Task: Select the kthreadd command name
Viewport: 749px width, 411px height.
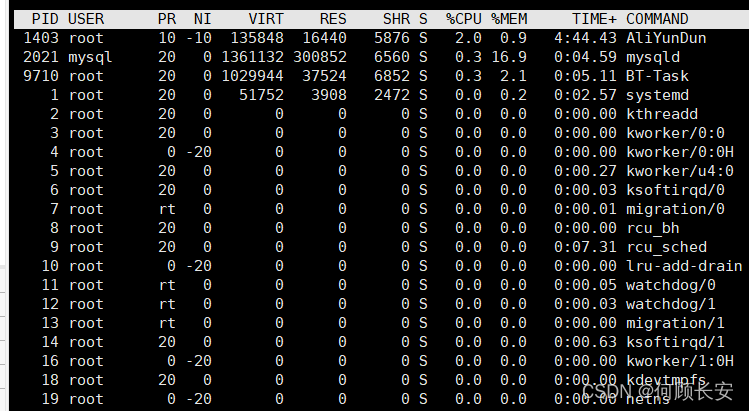Action: pos(662,114)
